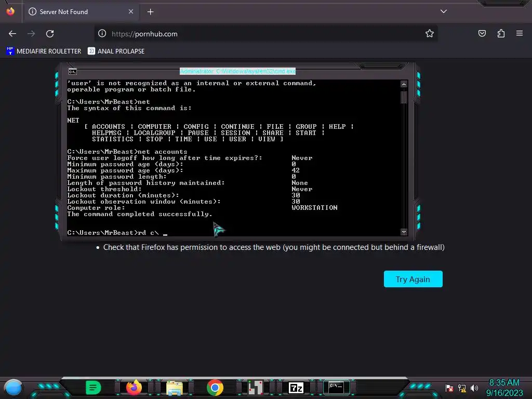Image resolution: width=532 pixels, height=399 pixels.
Task: Switch to the cmd taskbar button
Action: (336, 388)
